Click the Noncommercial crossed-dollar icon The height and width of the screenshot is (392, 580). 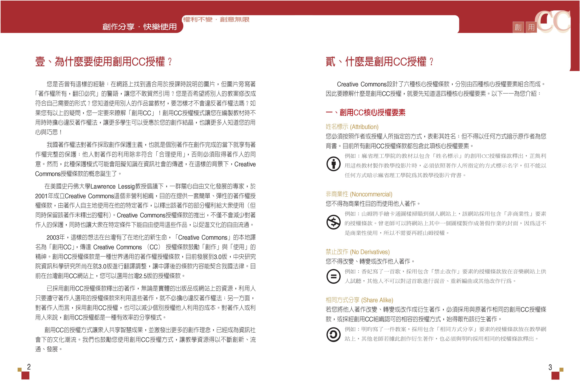[x=333, y=222]
